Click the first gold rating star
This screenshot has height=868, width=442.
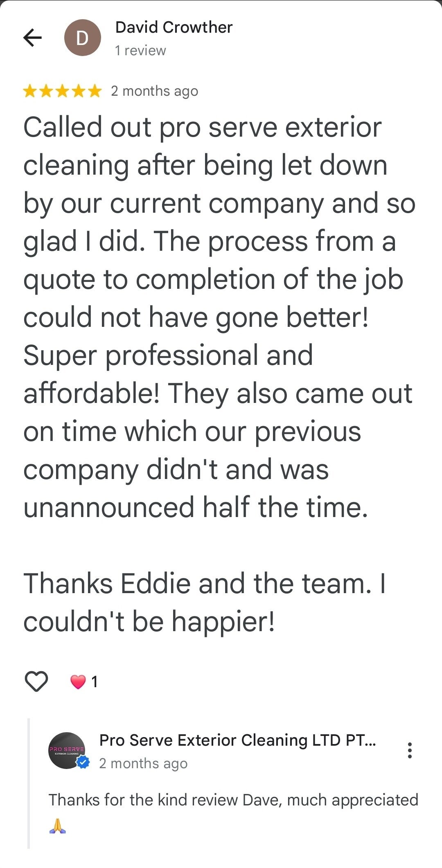coord(30,91)
